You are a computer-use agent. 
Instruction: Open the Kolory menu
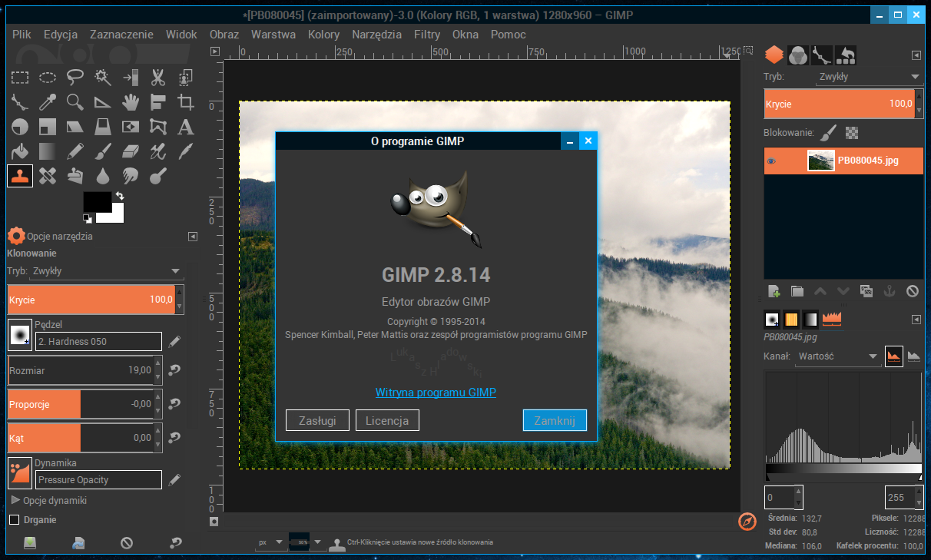[323, 34]
